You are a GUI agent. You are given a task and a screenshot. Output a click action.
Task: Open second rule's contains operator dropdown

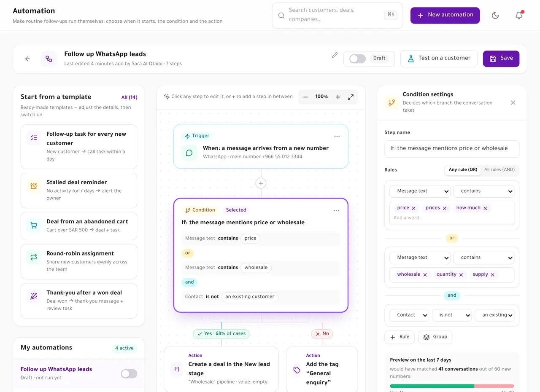pyautogui.click(x=484, y=258)
